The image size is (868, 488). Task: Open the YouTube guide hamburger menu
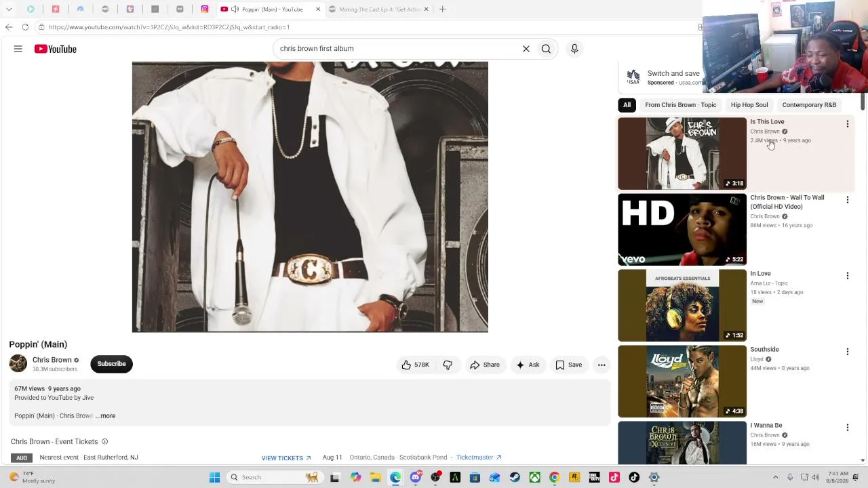(x=18, y=49)
